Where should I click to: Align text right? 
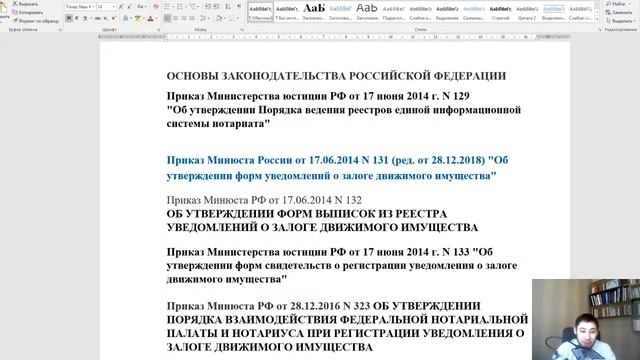(184, 18)
